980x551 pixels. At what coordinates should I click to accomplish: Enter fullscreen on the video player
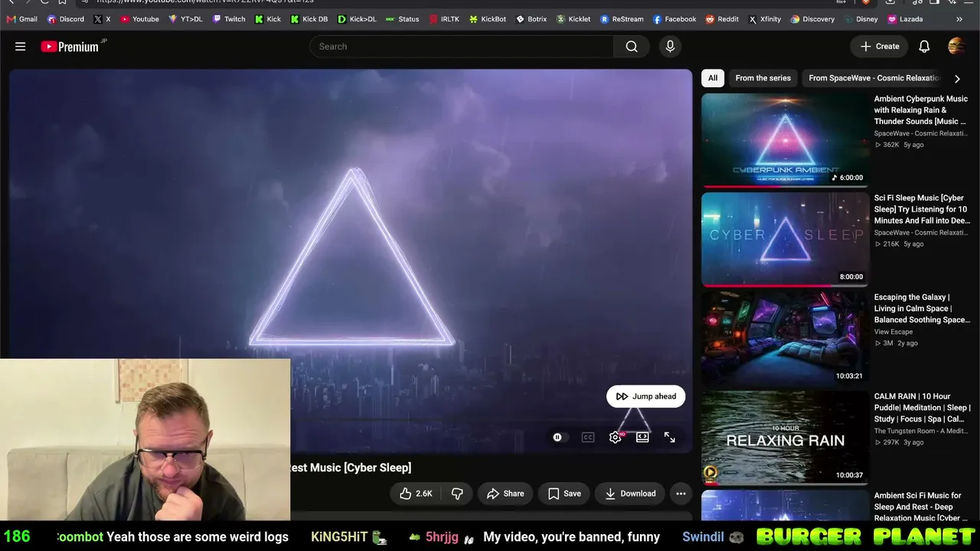tap(670, 437)
